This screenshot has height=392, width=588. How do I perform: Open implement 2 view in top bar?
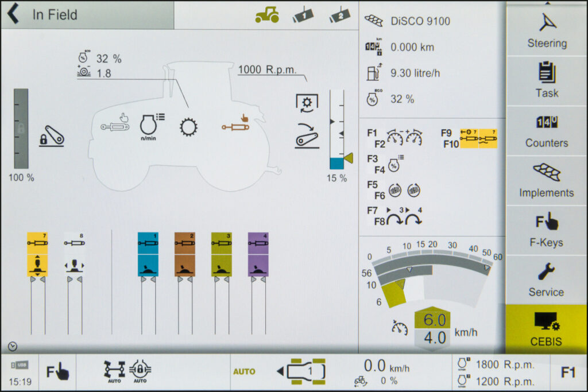click(339, 16)
